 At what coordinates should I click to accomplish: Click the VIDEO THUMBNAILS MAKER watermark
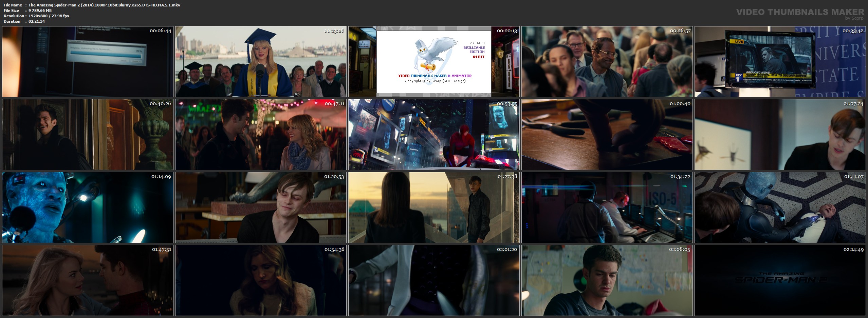[800, 12]
